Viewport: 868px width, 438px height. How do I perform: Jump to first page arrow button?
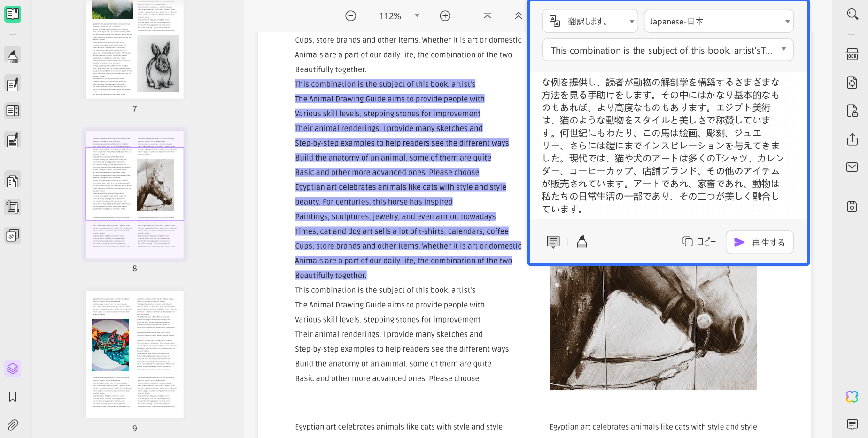click(x=488, y=16)
